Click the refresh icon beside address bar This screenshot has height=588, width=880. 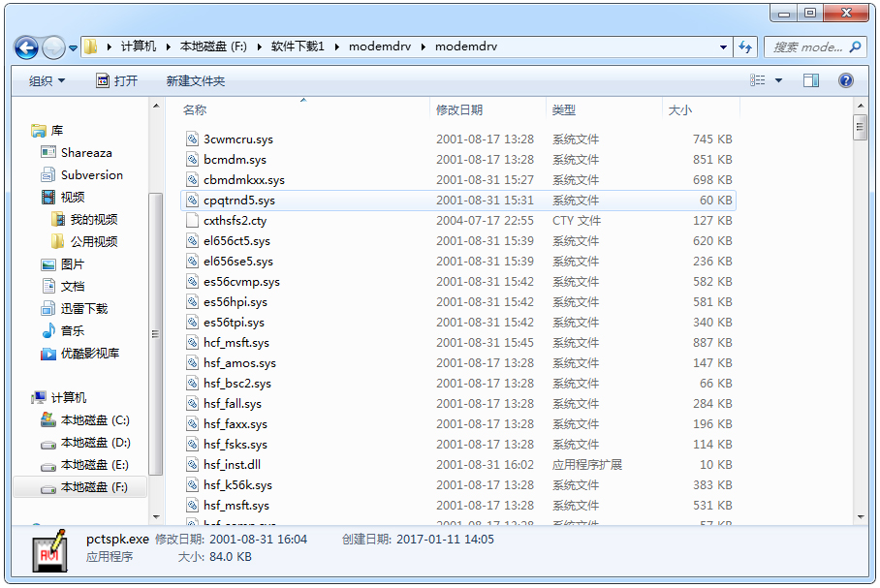click(x=745, y=46)
